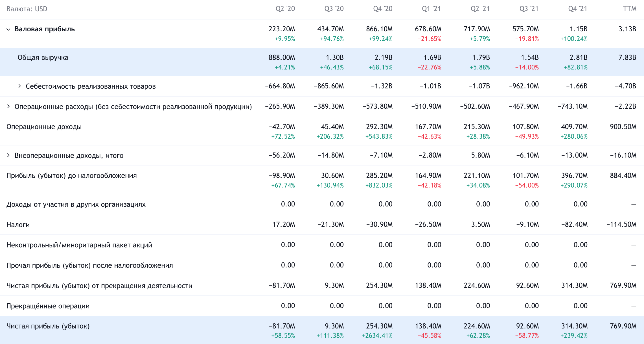The height and width of the screenshot is (344, 644).
Task: Collapse the Валовая прибыль row chevron
Action: (x=8, y=29)
